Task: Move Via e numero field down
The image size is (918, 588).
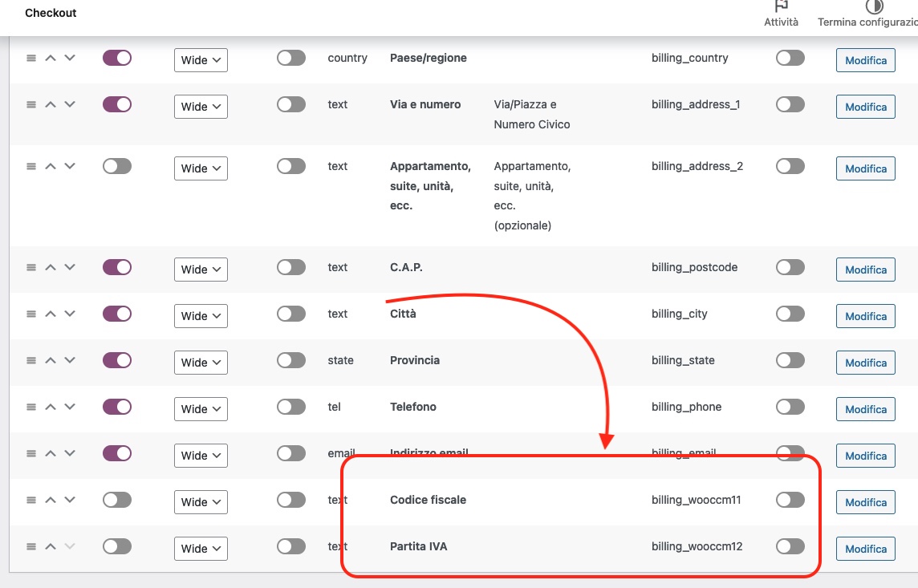Action: [x=70, y=105]
